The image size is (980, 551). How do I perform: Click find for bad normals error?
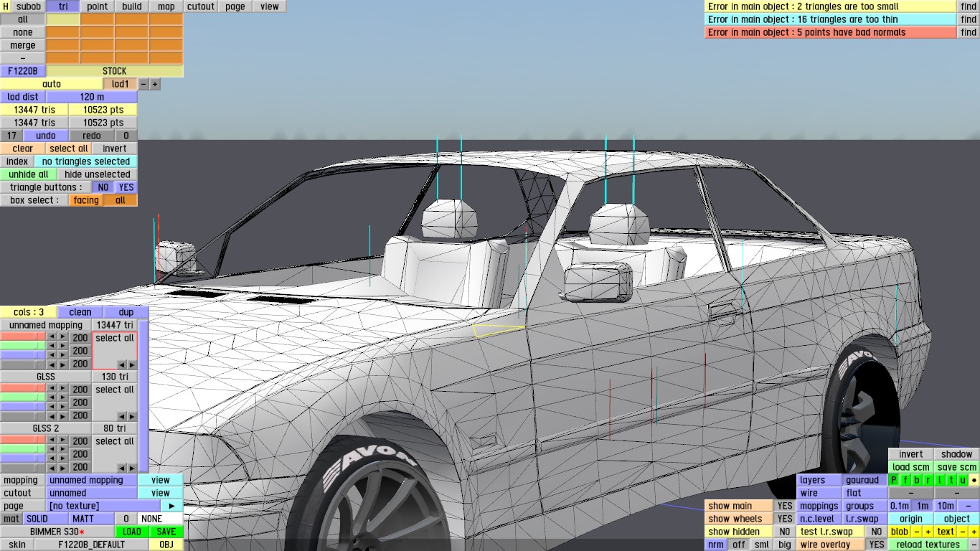click(969, 32)
